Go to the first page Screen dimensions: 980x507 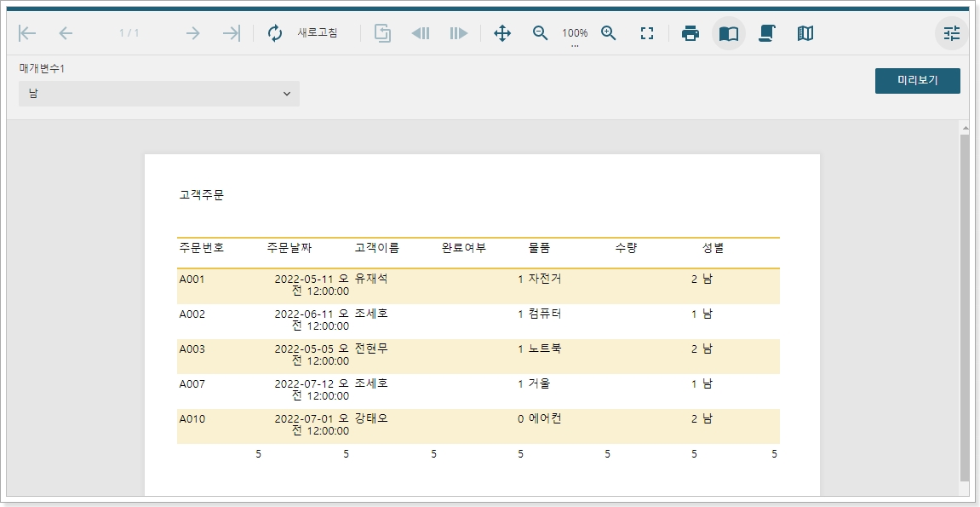tap(27, 33)
